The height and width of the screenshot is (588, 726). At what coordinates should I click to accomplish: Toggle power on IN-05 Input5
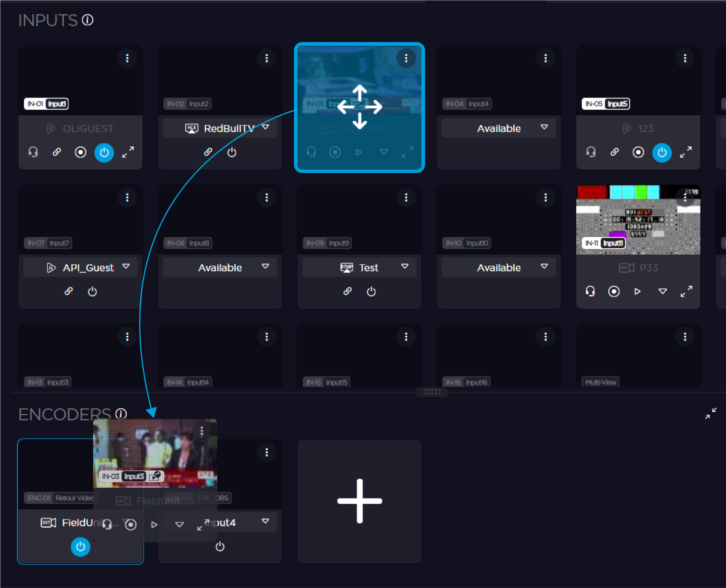pyautogui.click(x=661, y=153)
